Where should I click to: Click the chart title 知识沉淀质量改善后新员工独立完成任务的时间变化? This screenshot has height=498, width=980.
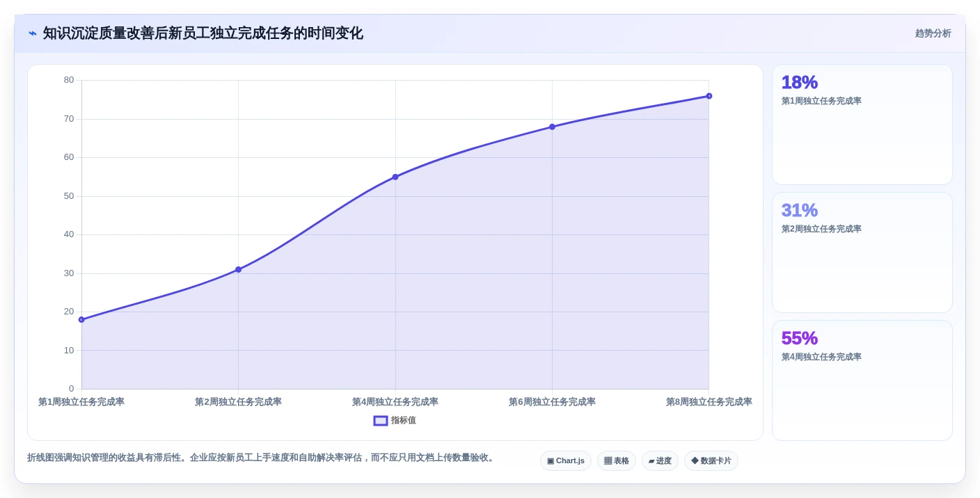(203, 33)
